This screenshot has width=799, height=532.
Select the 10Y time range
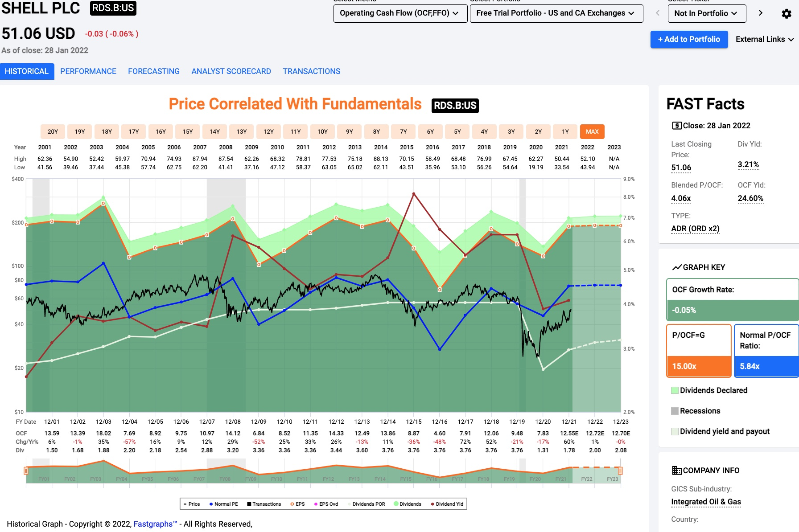coord(322,131)
